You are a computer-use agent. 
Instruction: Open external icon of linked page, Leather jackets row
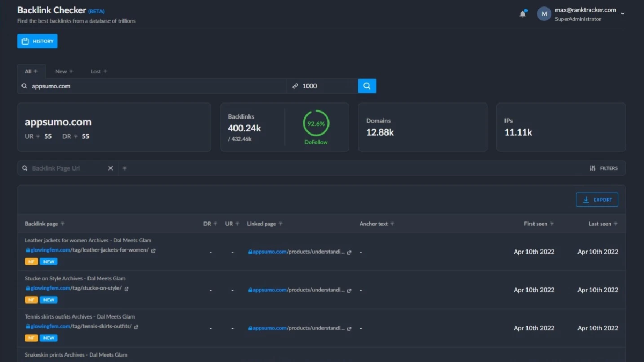pyautogui.click(x=349, y=252)
